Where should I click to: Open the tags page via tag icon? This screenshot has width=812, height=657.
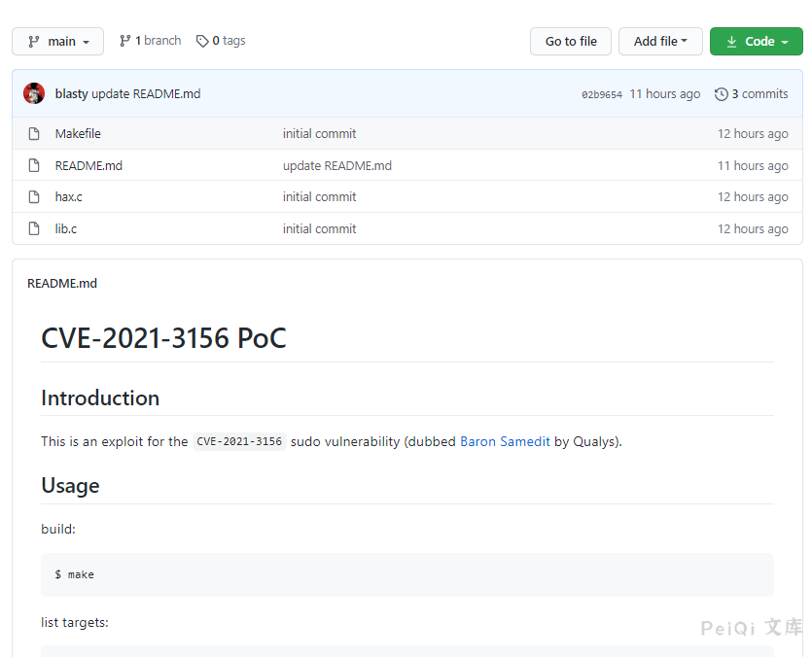coord(199,41)
